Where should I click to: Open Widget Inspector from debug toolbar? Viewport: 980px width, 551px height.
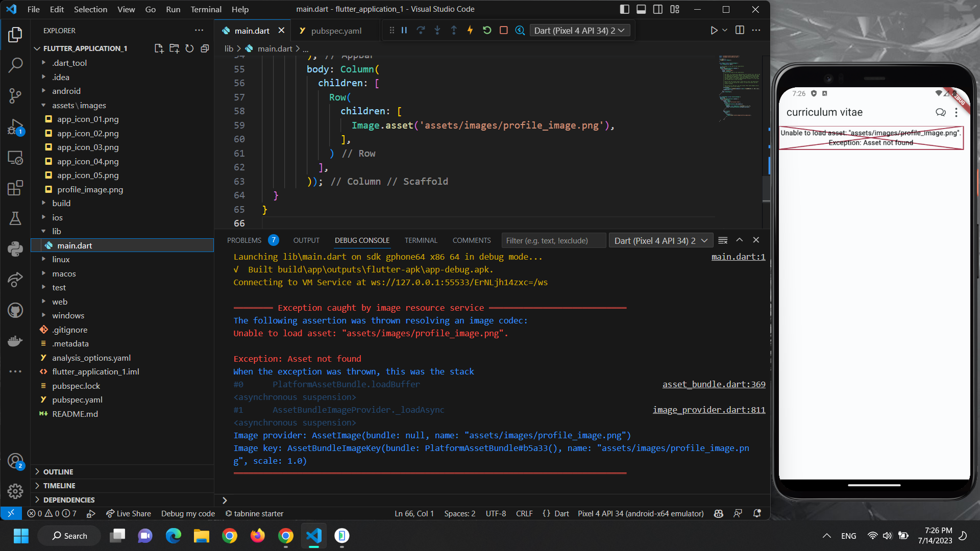coord(520,31)
